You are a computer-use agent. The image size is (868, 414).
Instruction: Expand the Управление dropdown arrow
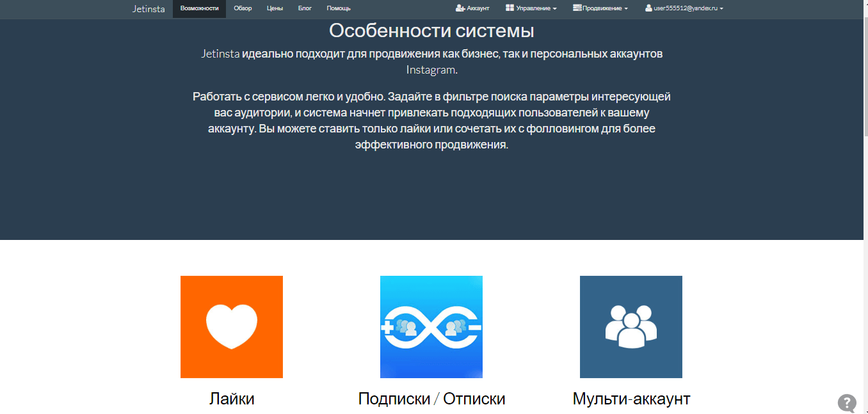point(555,9)
